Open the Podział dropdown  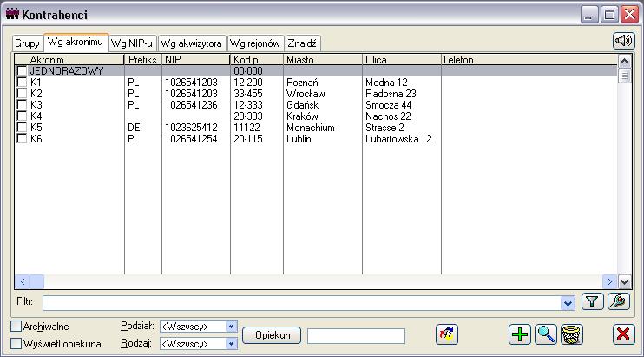tap(231, 327)
